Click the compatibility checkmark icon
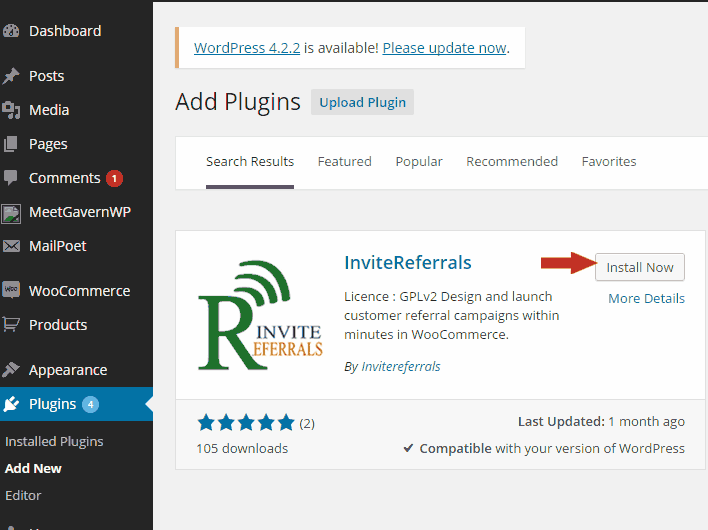Screen dimensions: 708x530 tap(408, 448)
